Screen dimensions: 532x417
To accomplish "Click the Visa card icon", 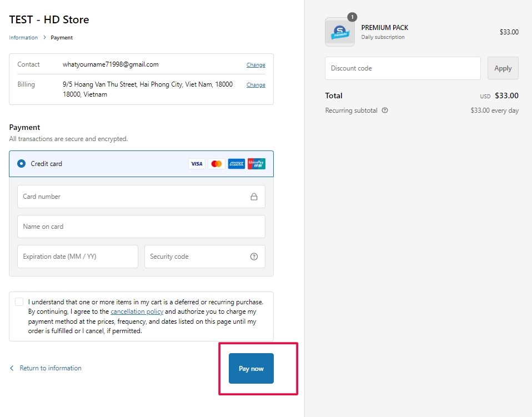I will pos(197,164).
